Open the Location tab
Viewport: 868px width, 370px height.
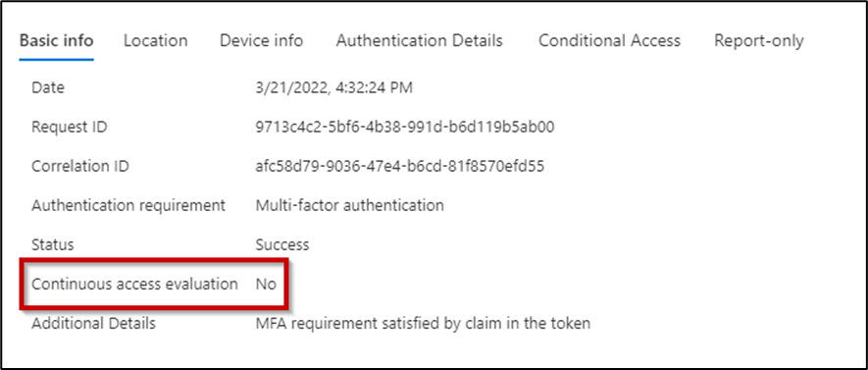156,41
